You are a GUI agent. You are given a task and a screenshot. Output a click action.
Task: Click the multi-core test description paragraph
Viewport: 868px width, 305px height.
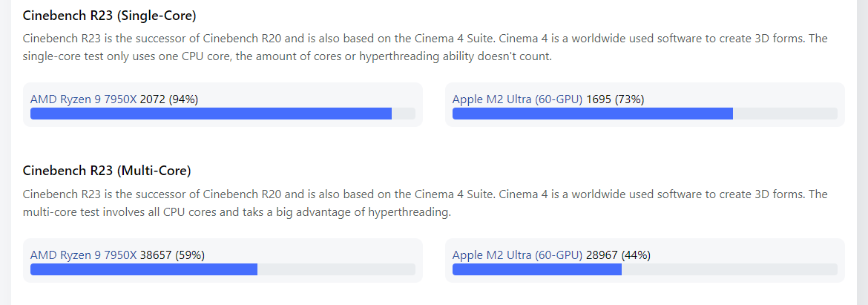tap(425, 203)
